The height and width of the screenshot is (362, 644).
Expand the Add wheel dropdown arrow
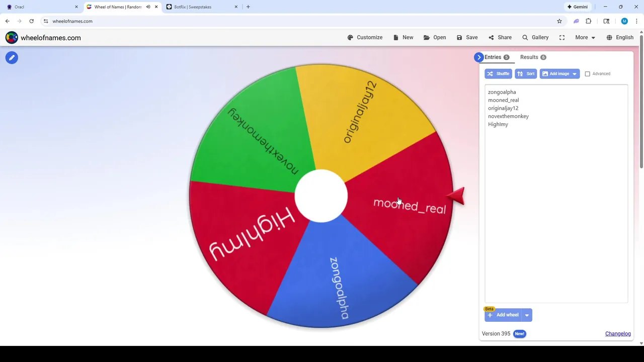527,315
